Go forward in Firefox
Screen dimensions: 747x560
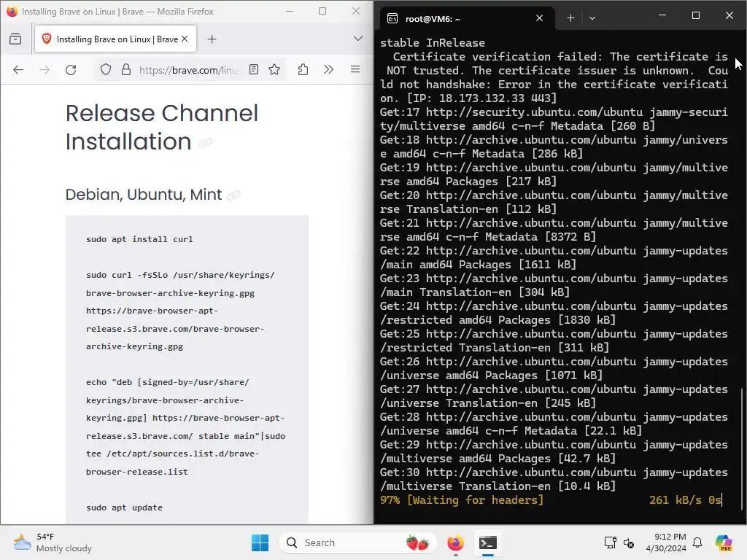pos(44,70)
